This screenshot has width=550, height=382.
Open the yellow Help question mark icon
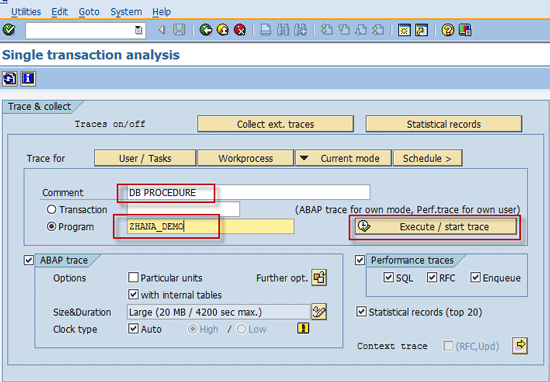point(448,30)
